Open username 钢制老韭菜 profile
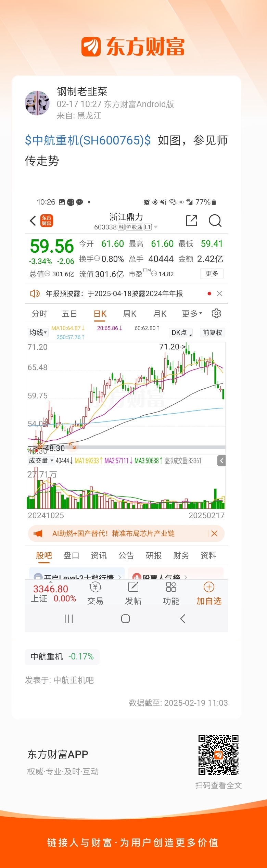This screenshot has width=267, height=868. tap(82, 91)
